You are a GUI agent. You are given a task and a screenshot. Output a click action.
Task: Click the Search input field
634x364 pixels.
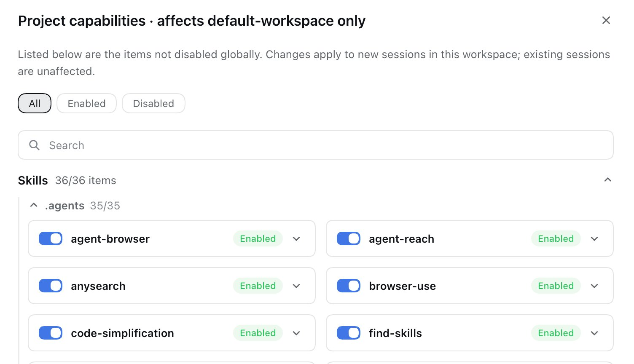(x=316, y=145)
